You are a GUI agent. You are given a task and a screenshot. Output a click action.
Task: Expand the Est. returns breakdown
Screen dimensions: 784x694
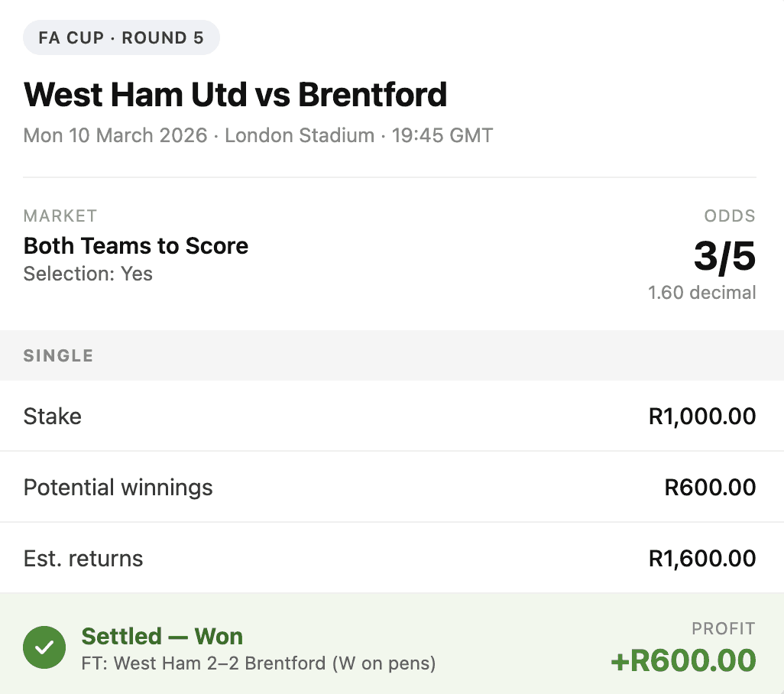(83, 558)
